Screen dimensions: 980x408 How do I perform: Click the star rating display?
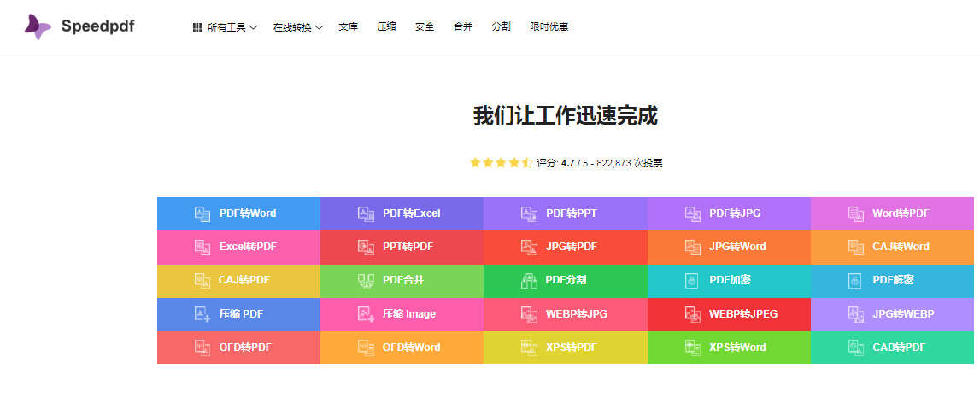pyautogui.click(x=501, y=163)
